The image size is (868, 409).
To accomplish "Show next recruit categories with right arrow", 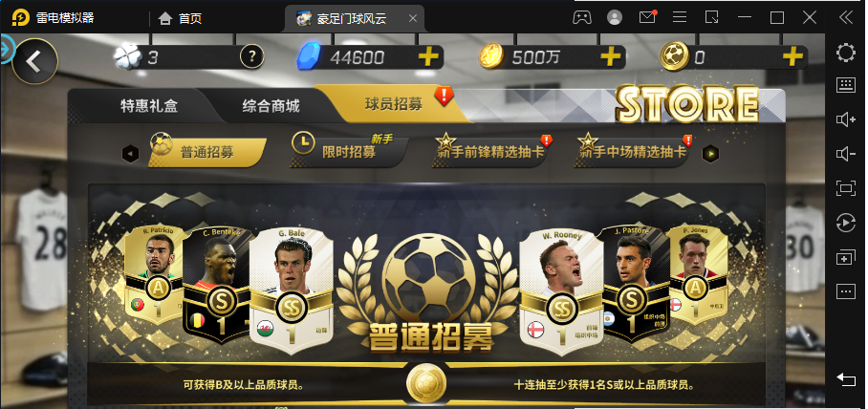I will [711, 154].
